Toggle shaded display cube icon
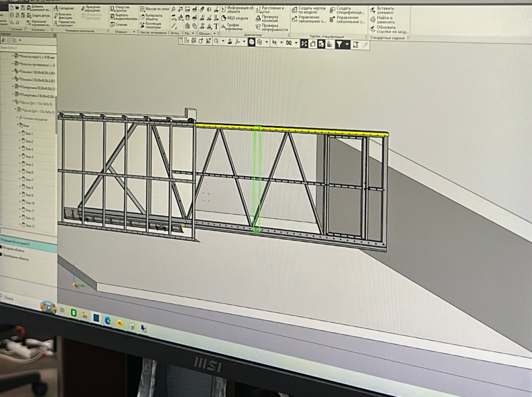Image resolution: width=532 pixels, height=397 pixels. tap(251, 42)
